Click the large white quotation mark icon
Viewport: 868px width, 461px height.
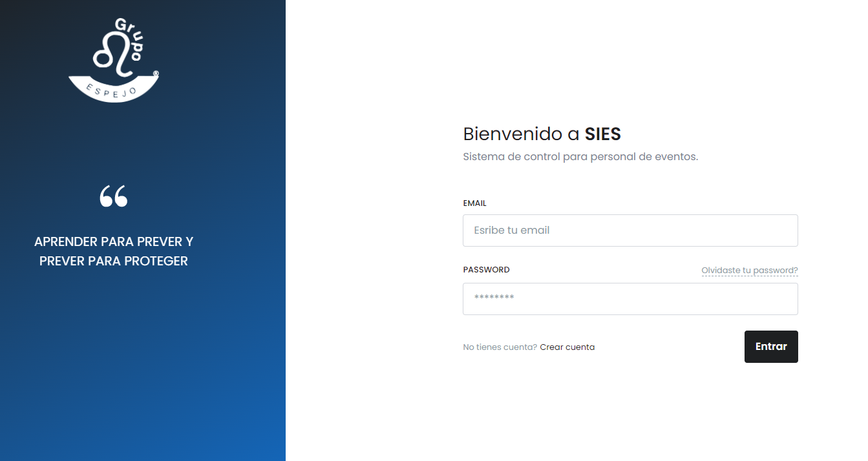coord(114,196)
